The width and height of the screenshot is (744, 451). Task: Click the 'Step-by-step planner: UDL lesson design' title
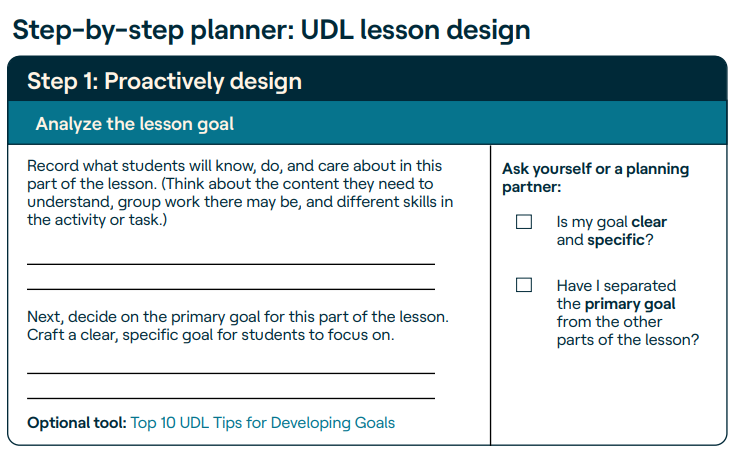[271, 30]
